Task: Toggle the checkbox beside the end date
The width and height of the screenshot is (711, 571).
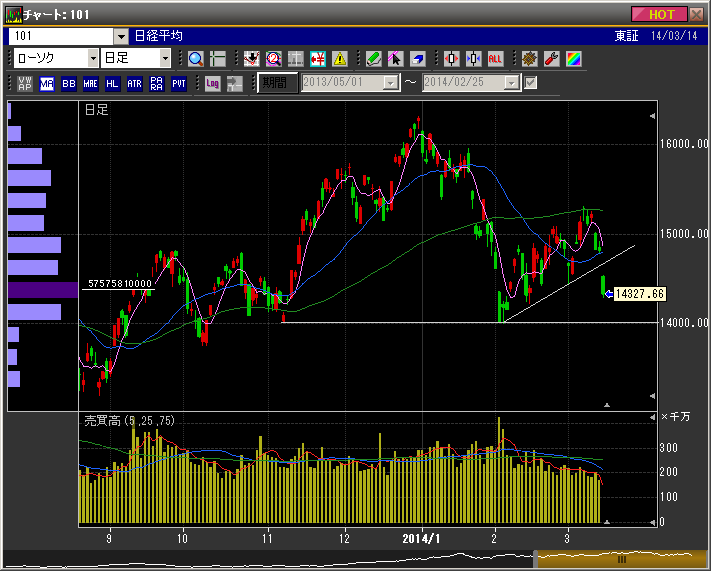Action: tap(531, 83)
